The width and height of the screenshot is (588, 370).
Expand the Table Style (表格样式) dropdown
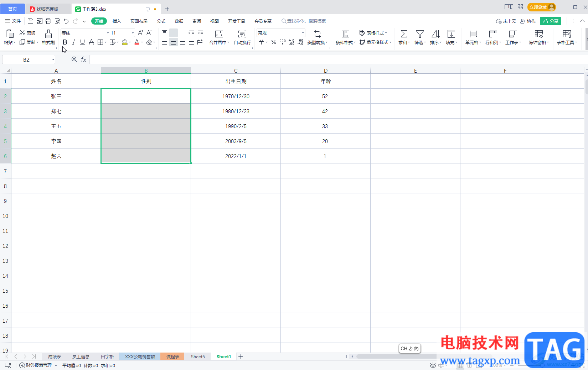pyautogui.click(x=386, y=33)
